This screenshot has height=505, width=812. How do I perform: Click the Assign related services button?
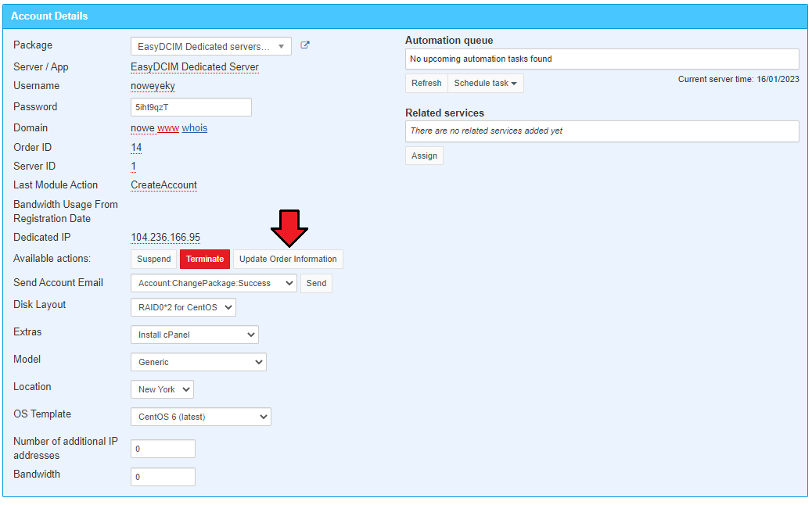click(424, 156)
